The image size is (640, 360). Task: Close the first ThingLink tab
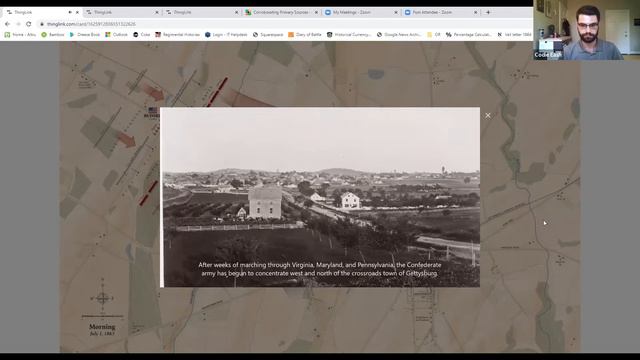point(77,12)
